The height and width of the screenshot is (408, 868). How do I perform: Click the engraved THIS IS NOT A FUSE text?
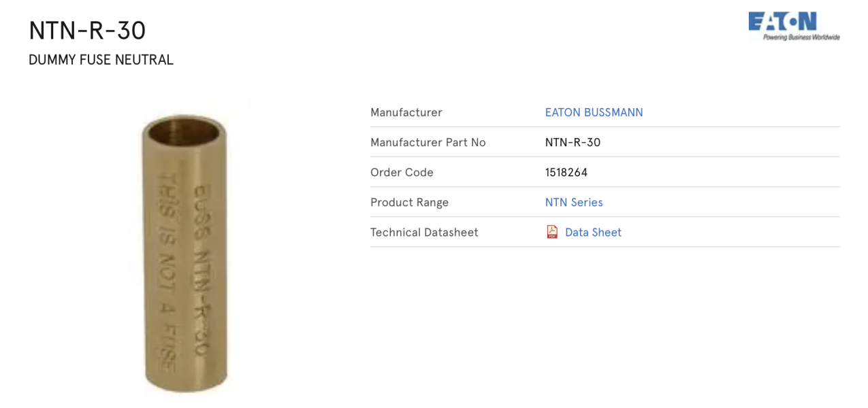coord(168,272)
